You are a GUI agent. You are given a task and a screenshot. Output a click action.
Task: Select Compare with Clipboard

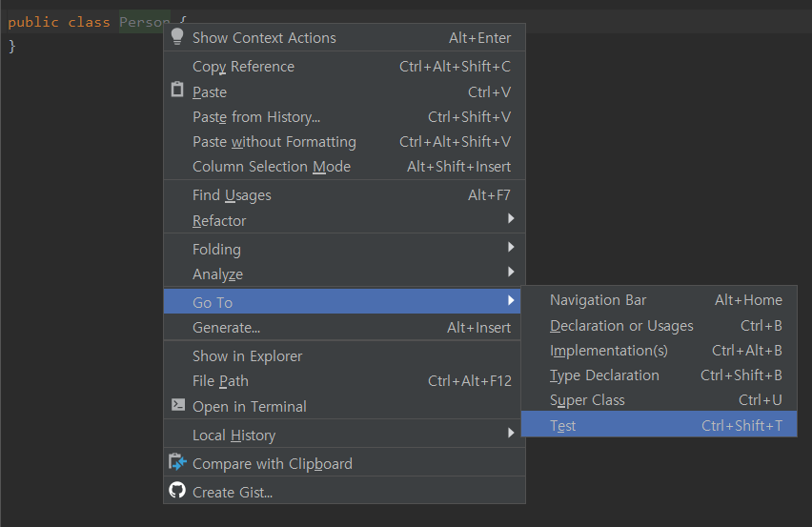[x=344, y=463]
